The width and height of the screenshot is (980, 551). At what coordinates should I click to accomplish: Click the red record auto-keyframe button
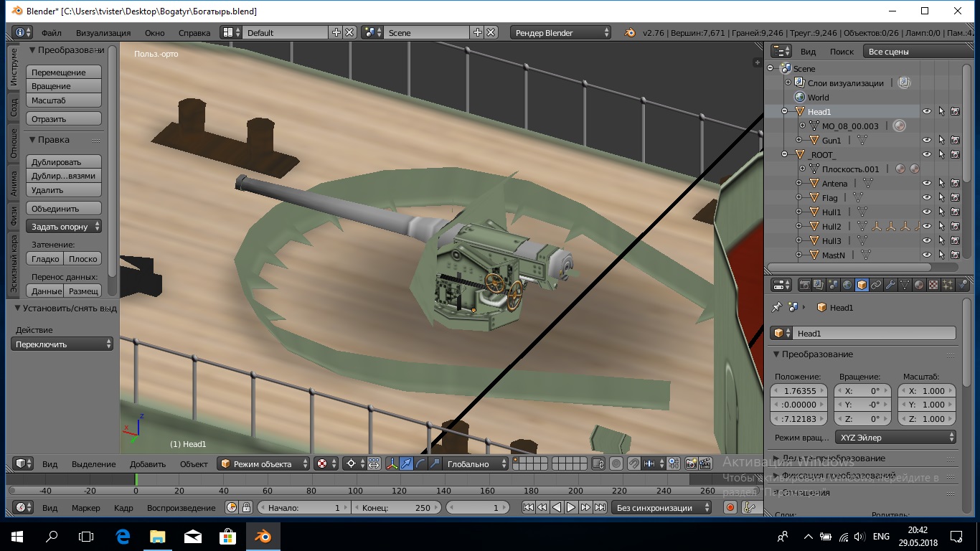(x=730, y=507)
